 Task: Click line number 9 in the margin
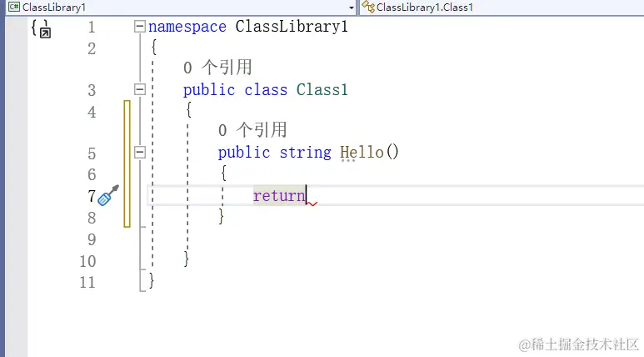92,239
